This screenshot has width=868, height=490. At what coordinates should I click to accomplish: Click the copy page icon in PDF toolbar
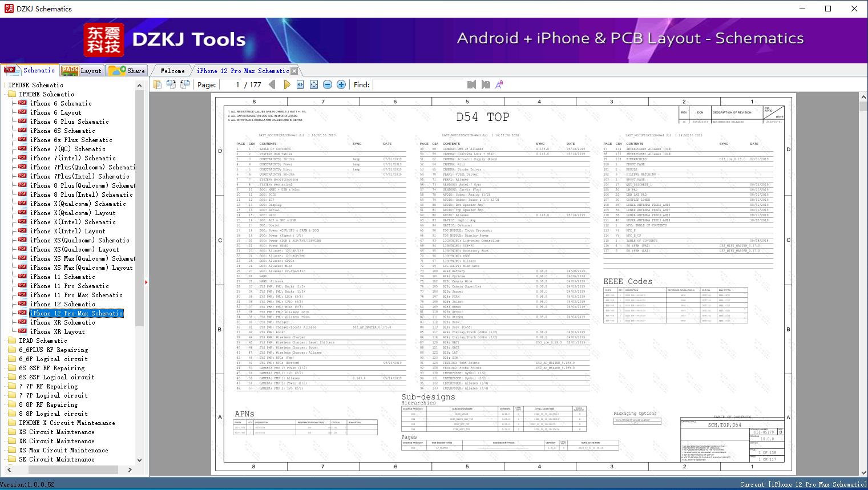point(158,84)
